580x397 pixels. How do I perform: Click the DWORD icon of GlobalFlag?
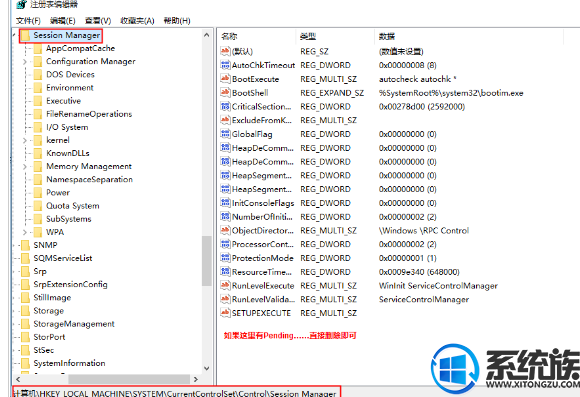tap(225, 134)
